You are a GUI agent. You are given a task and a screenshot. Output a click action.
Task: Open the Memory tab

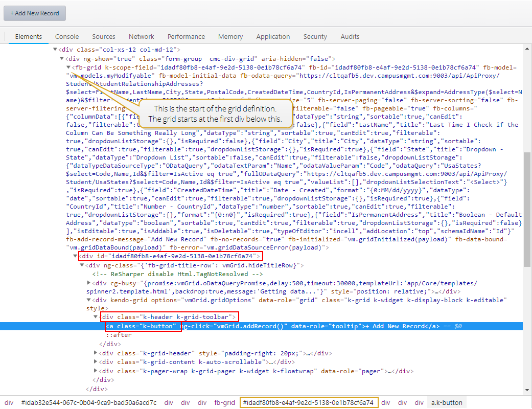pos(230,37)
